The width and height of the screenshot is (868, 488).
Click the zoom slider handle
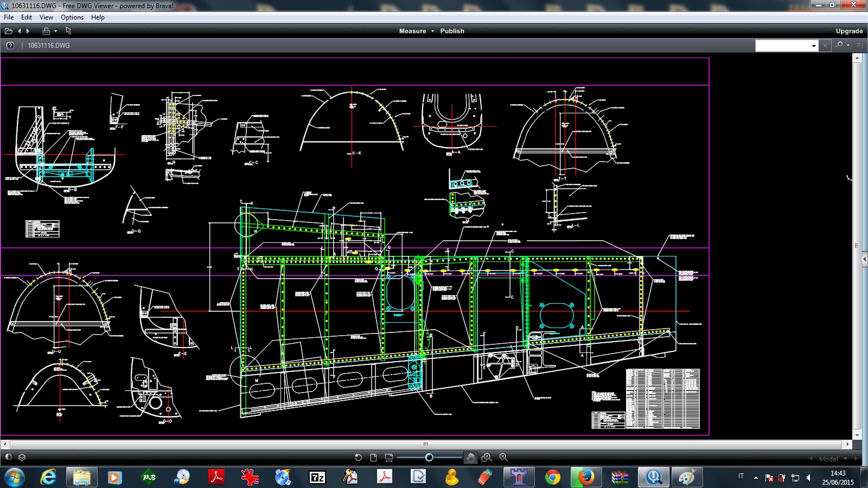(x=429, y=458)
